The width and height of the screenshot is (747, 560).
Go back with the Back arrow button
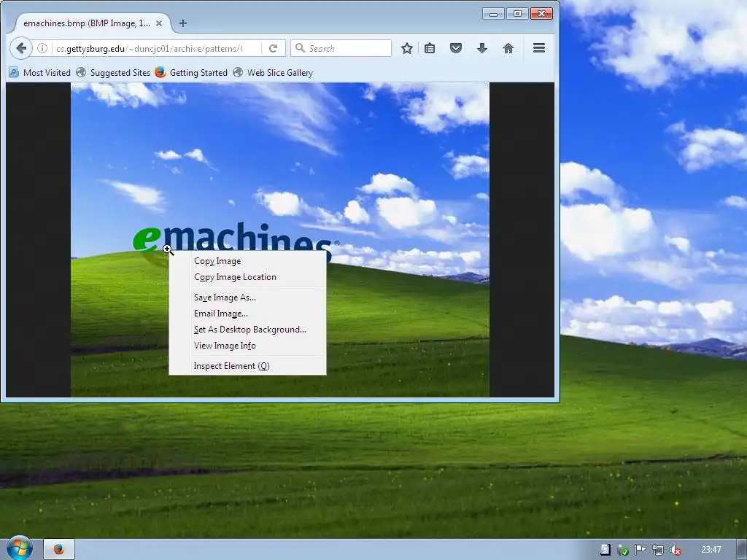[21, 48]
